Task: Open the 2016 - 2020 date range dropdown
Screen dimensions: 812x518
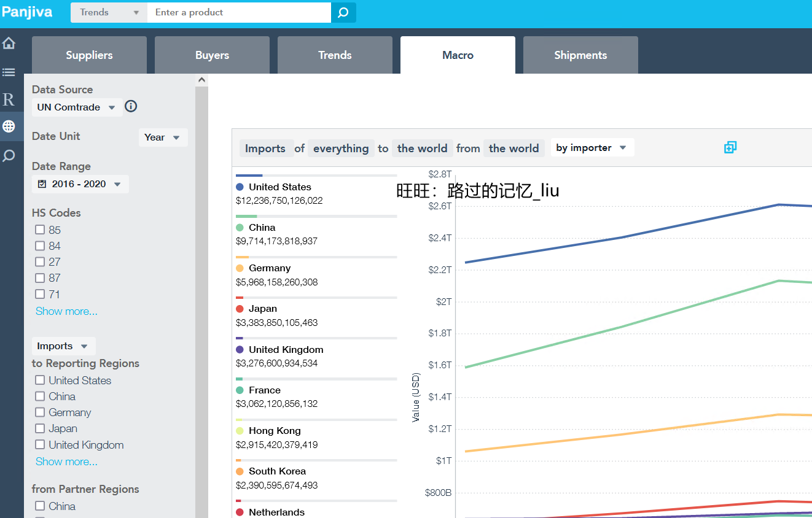Action: (x=80, y=184)
